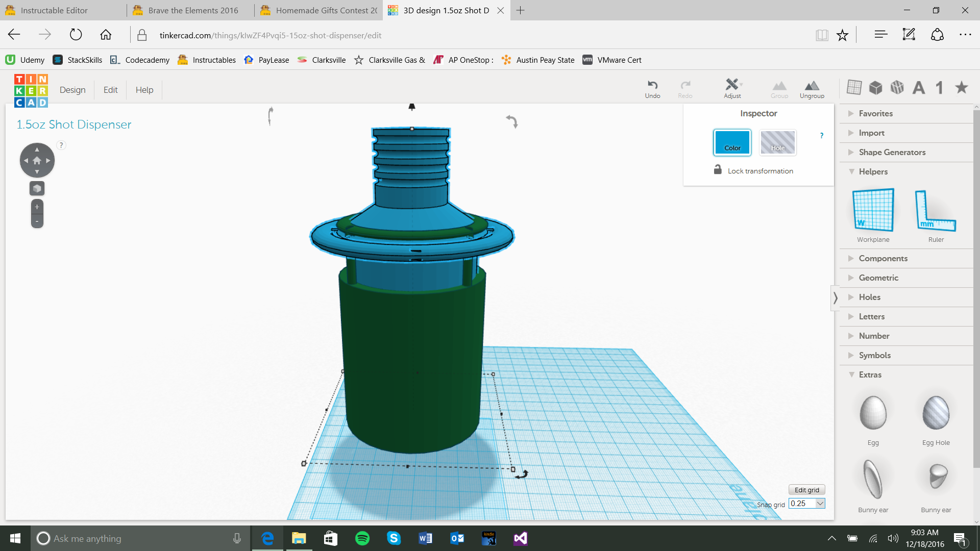Viewport: 980px width, 551px height.
Task: Switch to perspective cube view toggle
Action: (37, 189)
